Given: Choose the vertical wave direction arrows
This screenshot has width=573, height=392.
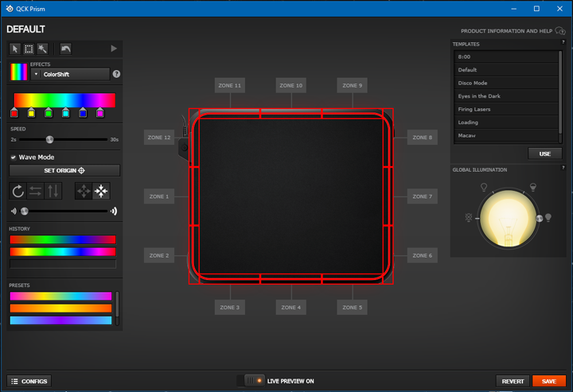Looking at the screenshot, I should tap(53, 191).
